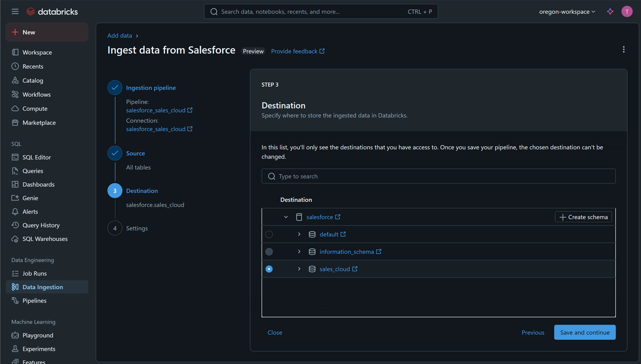
Task: Click the Experiments flask icon
Action: coord(15,349)
